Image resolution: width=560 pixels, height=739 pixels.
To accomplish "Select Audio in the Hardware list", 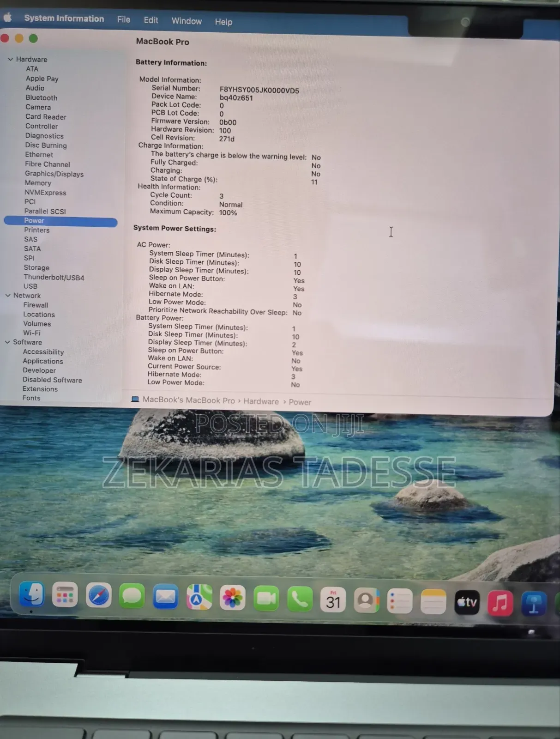I will pyautogui.click(x=35, y=88).
